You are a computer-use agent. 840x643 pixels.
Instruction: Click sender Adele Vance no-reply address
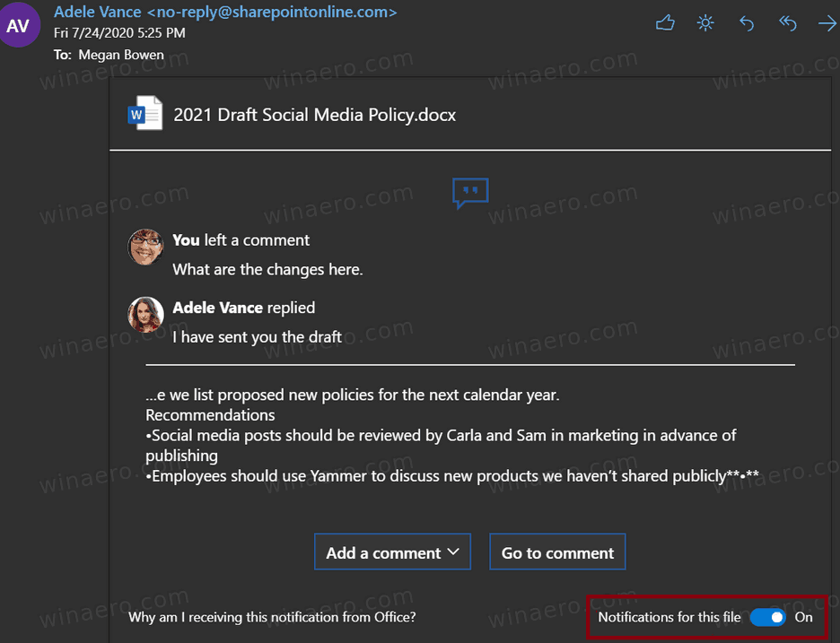point(225,12)
